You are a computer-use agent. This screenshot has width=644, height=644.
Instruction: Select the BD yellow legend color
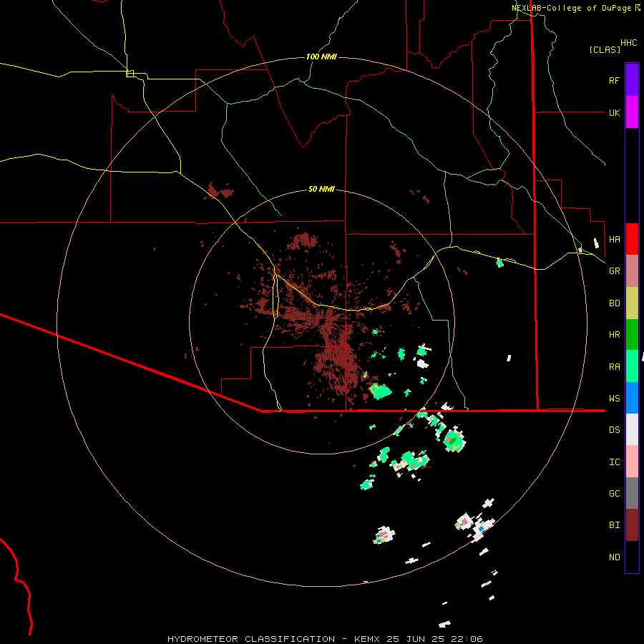pos(632,303)
